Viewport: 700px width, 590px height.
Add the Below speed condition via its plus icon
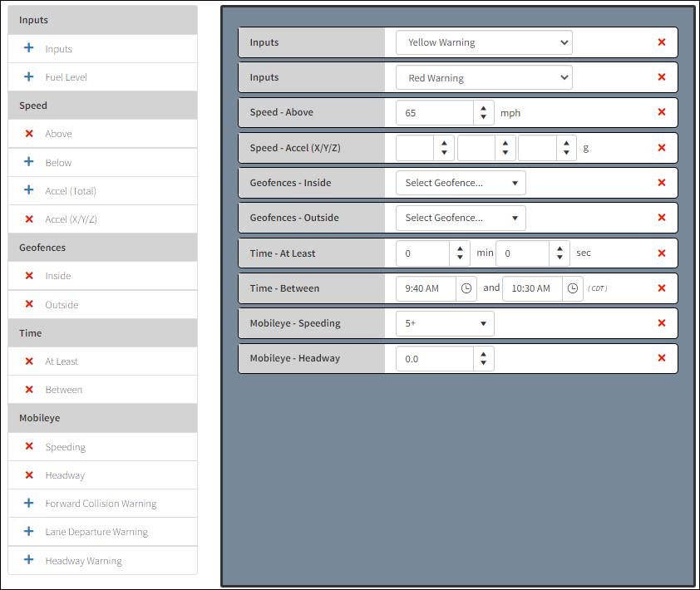coord(28,161)
